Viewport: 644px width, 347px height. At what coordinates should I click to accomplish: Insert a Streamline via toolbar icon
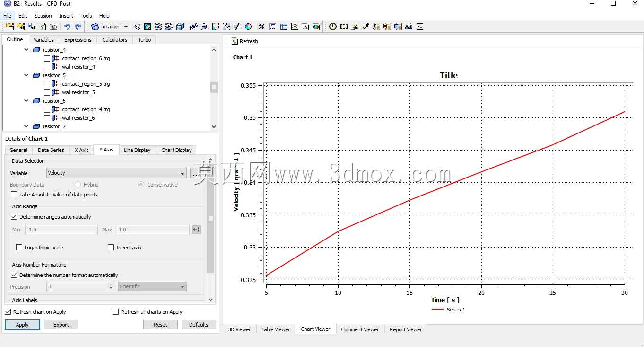point(158,27)
